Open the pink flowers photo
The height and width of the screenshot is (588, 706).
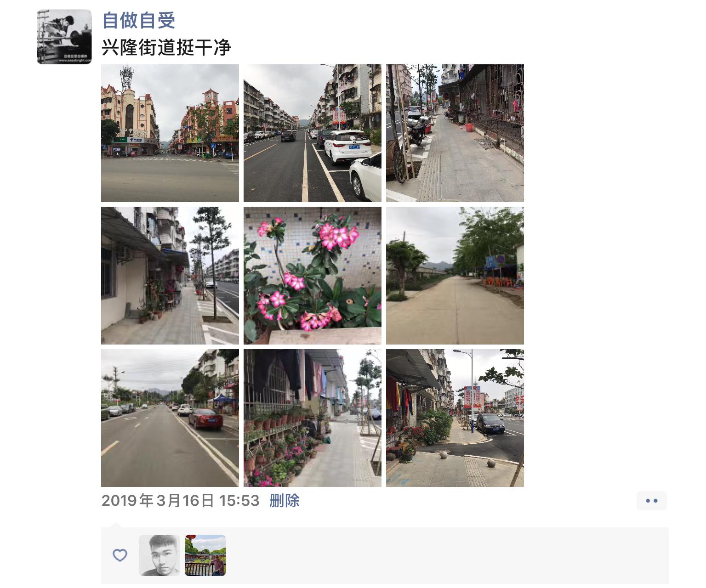tap(313, 276)
